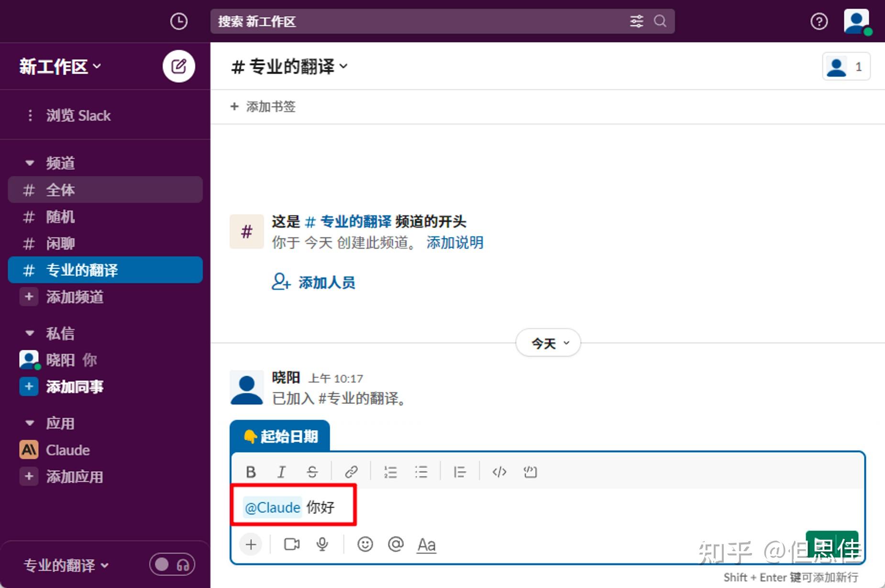Click 晓阳's avatar in the message
The image size is (885, 588).
point(247,387)
